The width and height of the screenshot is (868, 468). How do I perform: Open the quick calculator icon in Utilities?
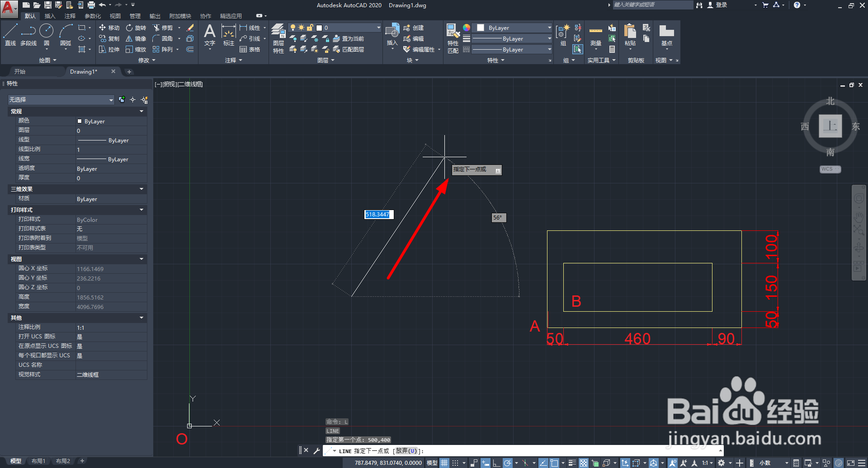point(612,49)
